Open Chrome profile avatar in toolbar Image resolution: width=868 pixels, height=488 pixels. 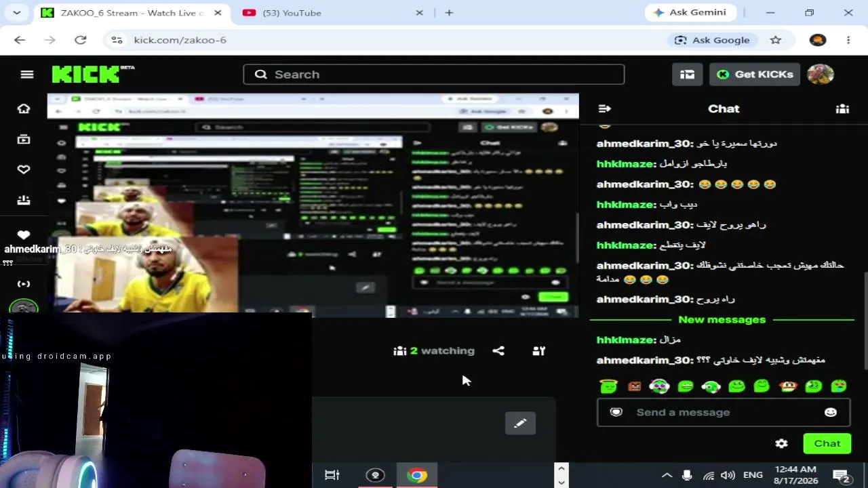(x=818, y=40)
